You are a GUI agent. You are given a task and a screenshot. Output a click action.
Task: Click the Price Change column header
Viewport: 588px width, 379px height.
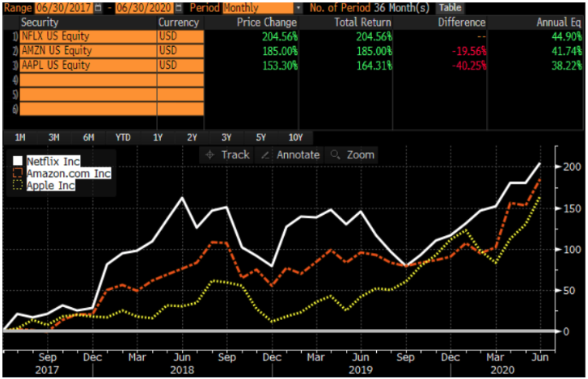click(x=267, y=23)
